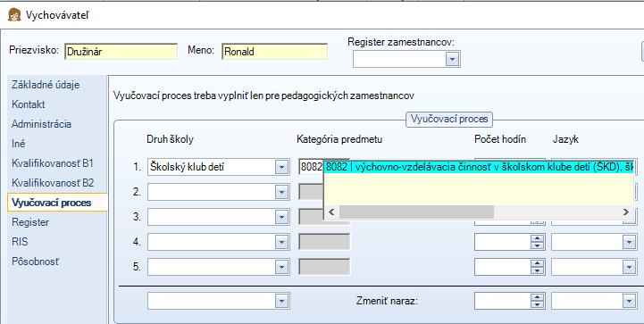Image resolution: width=644 pixels, height=324 pixels.
Task: Click the Priezvisko field containing Družinár
Action: pos(121,52)
